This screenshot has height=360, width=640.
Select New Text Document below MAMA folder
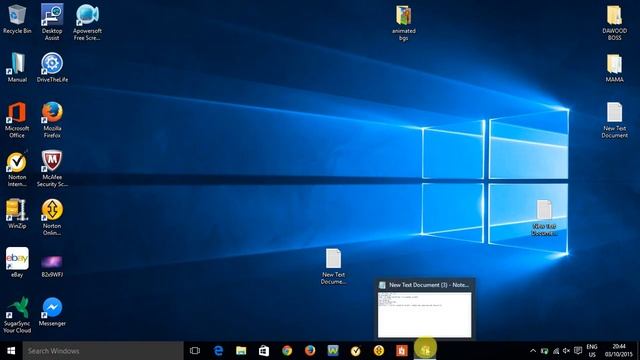coord(614,120)
